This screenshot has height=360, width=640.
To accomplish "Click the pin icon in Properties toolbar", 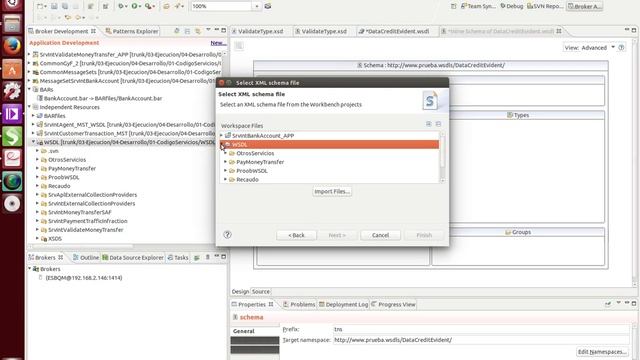I will (x=608, y=304).
